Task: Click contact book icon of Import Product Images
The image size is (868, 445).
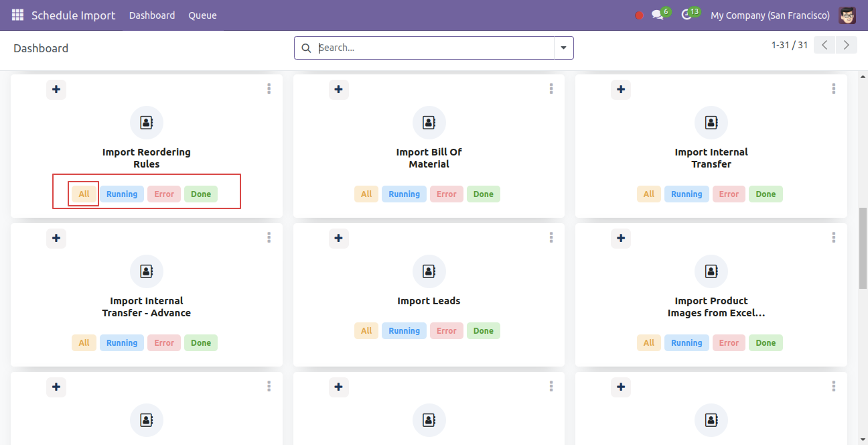Action: click(x=711, y=271)
